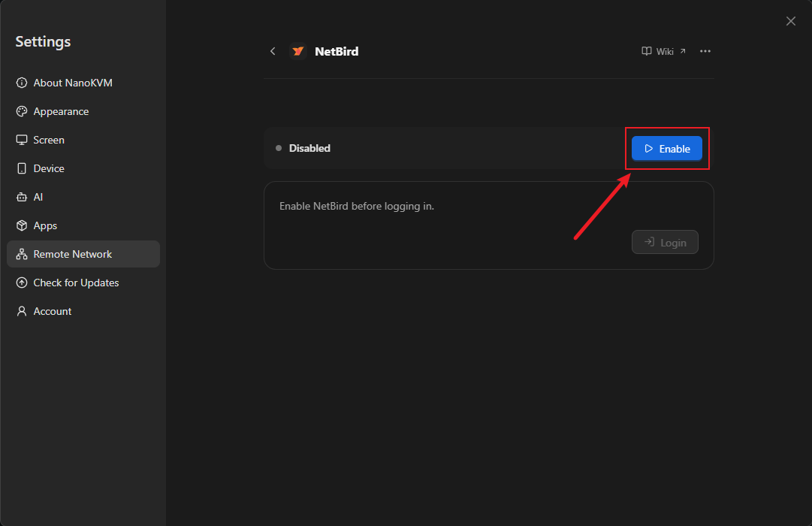Screen dimensions: 812x526
Task: Click the grey status dot before Disabled
Action: [x=279, y=148]
